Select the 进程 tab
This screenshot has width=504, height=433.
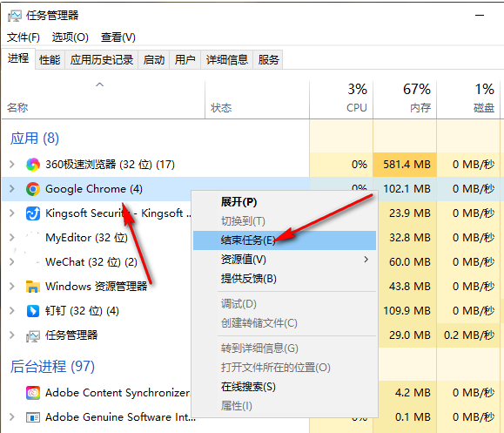18,58
